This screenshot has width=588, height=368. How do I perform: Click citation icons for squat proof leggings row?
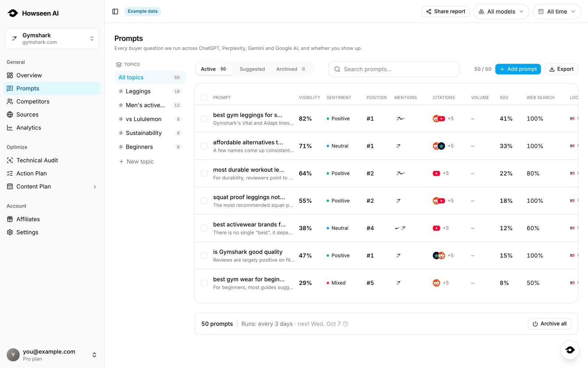pos(439,201)
